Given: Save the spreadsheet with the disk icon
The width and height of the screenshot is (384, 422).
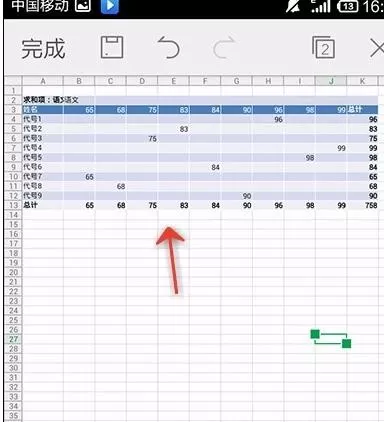Looking at the screenshot, I should tap(112, 47).
